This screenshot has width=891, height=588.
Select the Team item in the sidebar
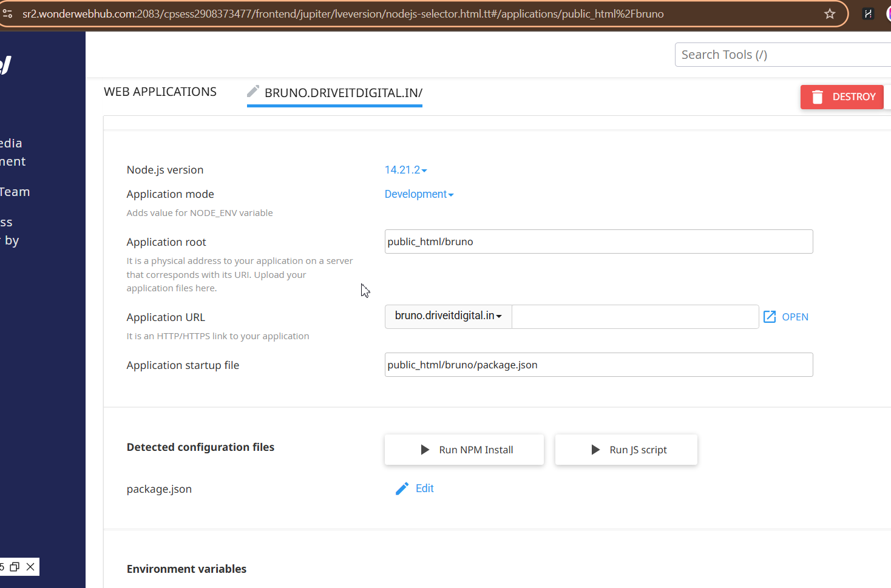click(x=15, y=192)
